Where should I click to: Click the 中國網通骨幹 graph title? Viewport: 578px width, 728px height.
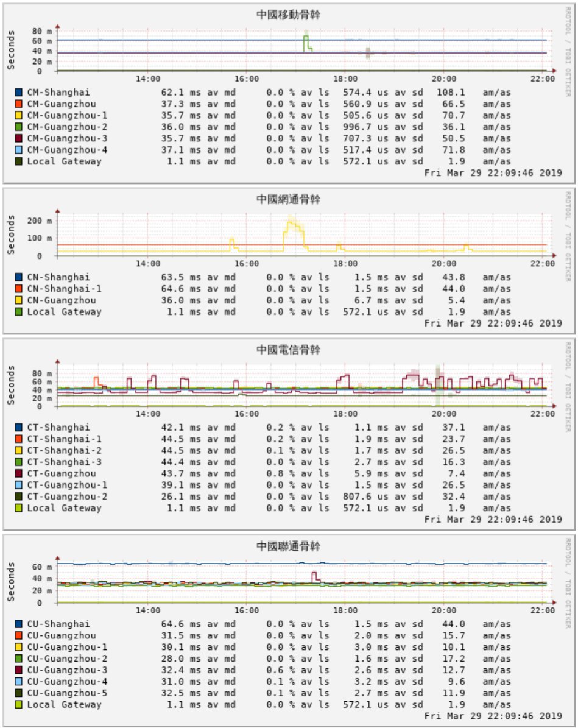tap(288, 200)
